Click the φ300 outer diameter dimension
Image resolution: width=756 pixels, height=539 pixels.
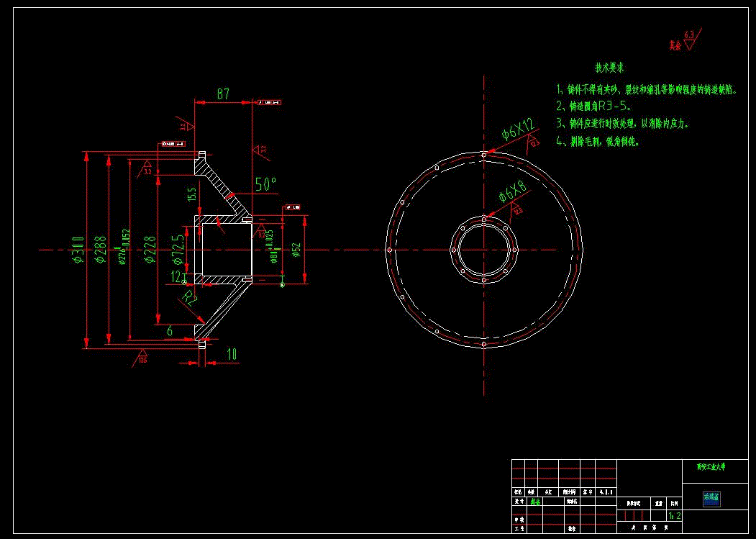point(78,250)
